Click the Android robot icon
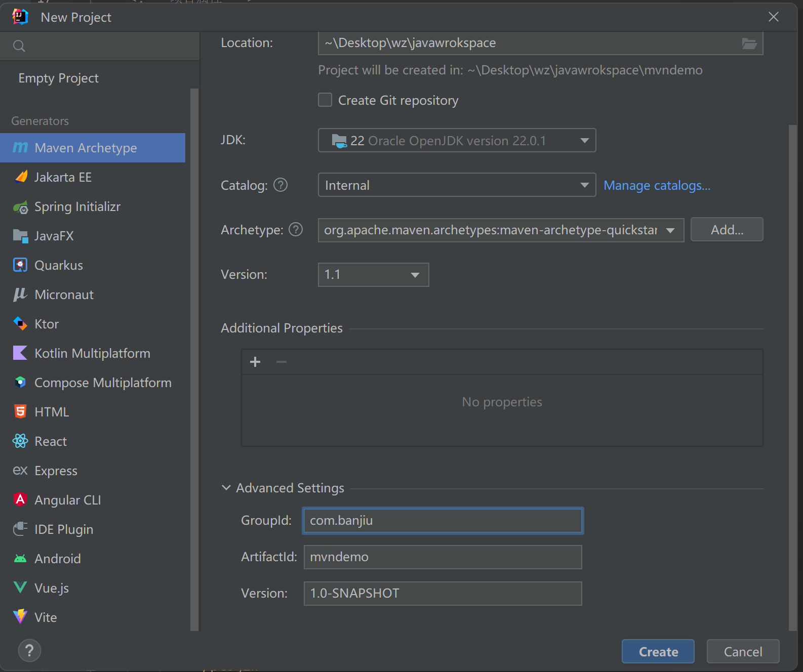This screenshot has height=672, width=803. [20, 559]
